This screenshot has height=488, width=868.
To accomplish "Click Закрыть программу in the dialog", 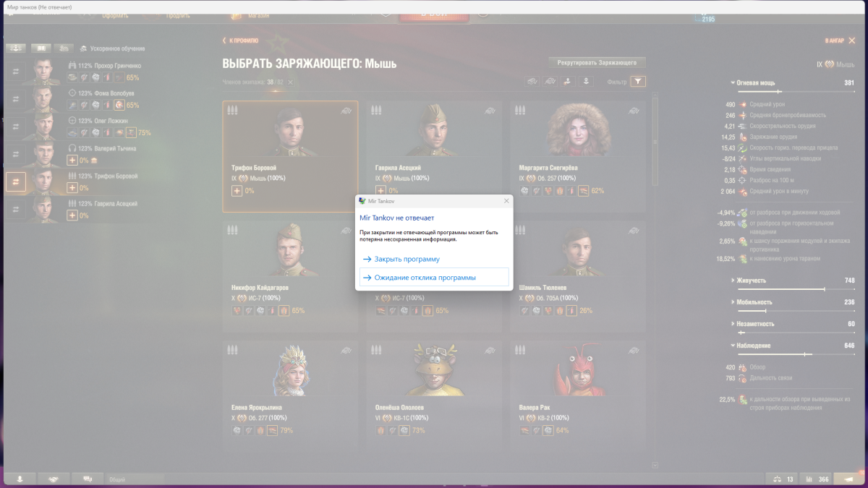I will click(434, 258).
